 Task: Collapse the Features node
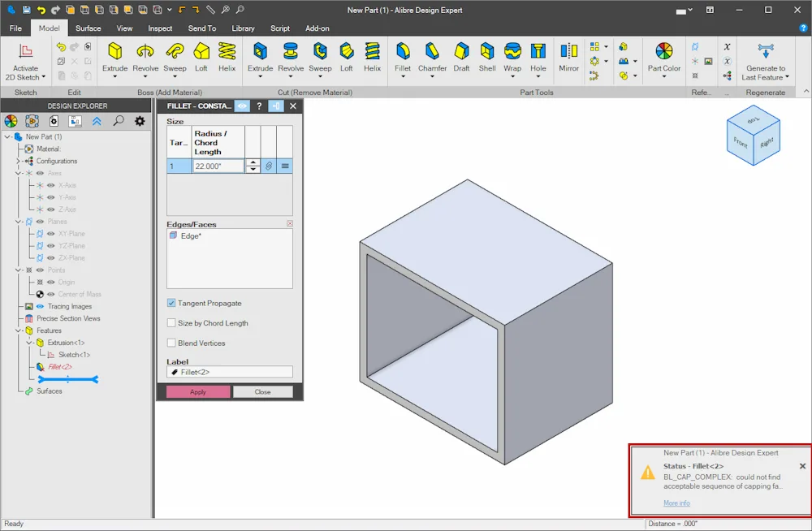[18, 330]
